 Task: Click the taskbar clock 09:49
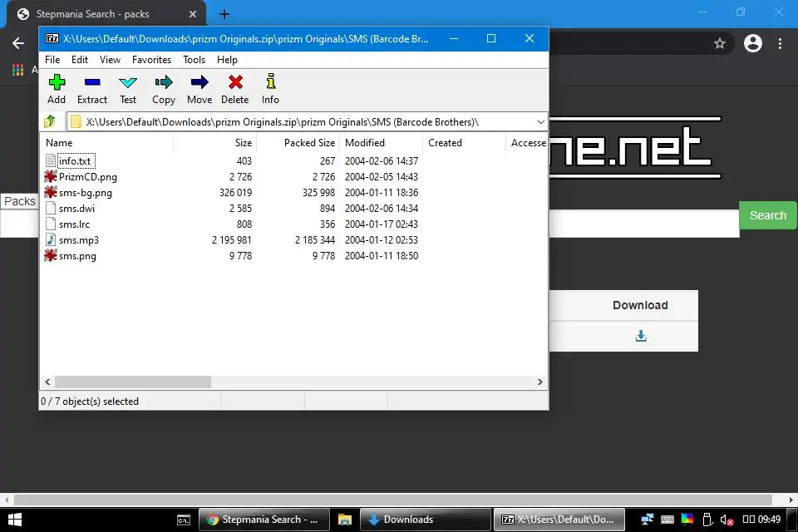coord(769,520)
